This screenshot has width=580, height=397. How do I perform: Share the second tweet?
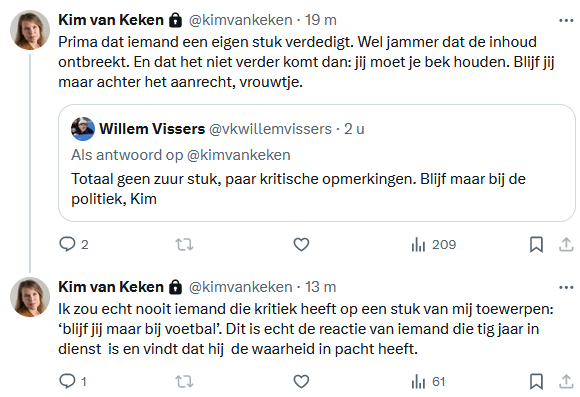click(566, 381)
